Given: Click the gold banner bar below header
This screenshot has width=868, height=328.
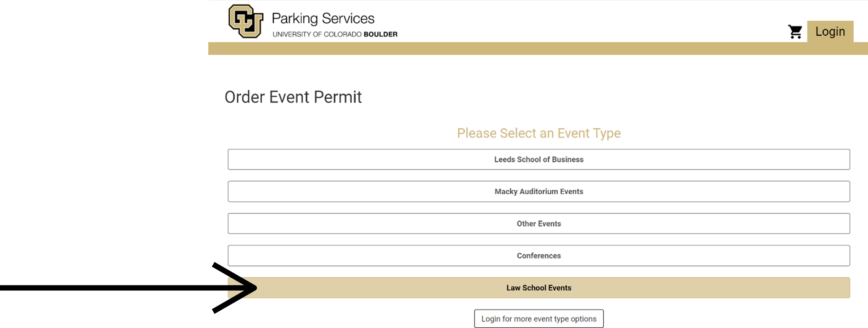Looking at the screenshot, I should point(538,48).
